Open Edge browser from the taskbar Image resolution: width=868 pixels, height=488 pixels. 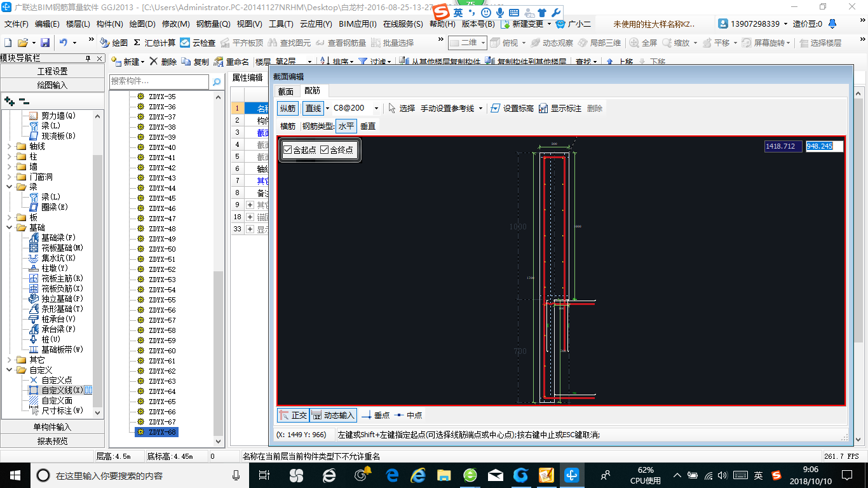tap(392, 475)
